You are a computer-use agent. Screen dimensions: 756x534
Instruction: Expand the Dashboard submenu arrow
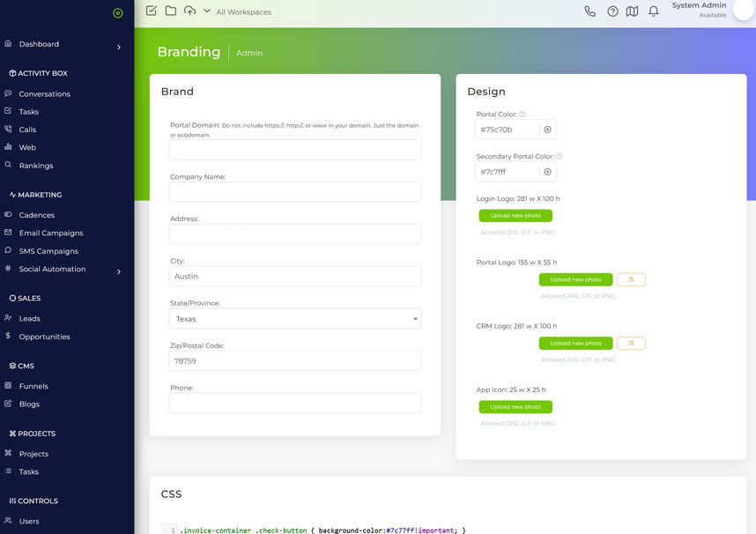click(119, 47)
